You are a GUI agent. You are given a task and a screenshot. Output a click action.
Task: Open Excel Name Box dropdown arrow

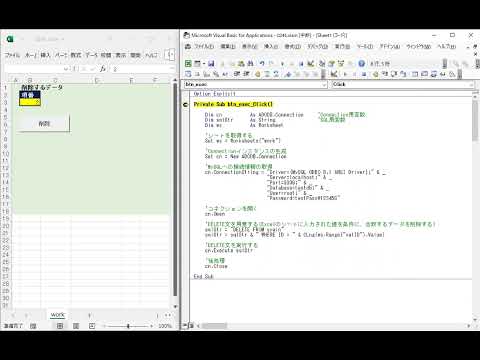point(65,69)
